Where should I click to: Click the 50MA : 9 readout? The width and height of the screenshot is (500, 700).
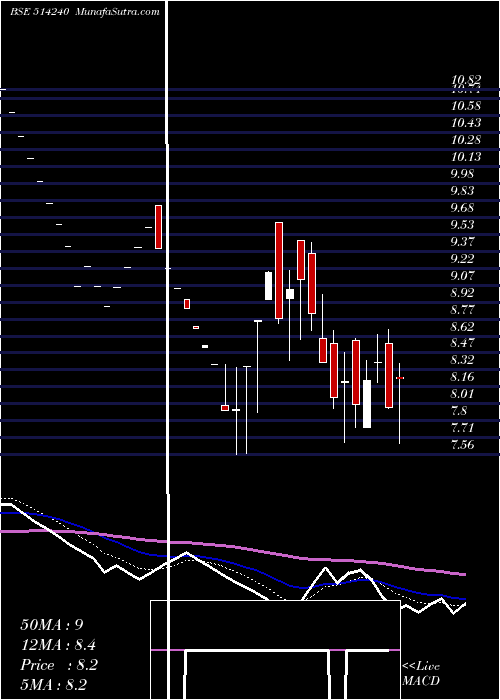(x=52, y=625)
